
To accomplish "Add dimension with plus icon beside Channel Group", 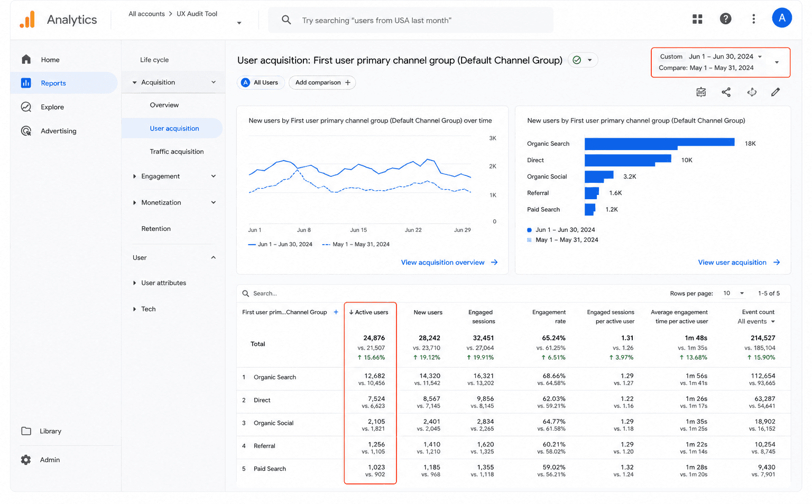I will (x=336, y=312).
